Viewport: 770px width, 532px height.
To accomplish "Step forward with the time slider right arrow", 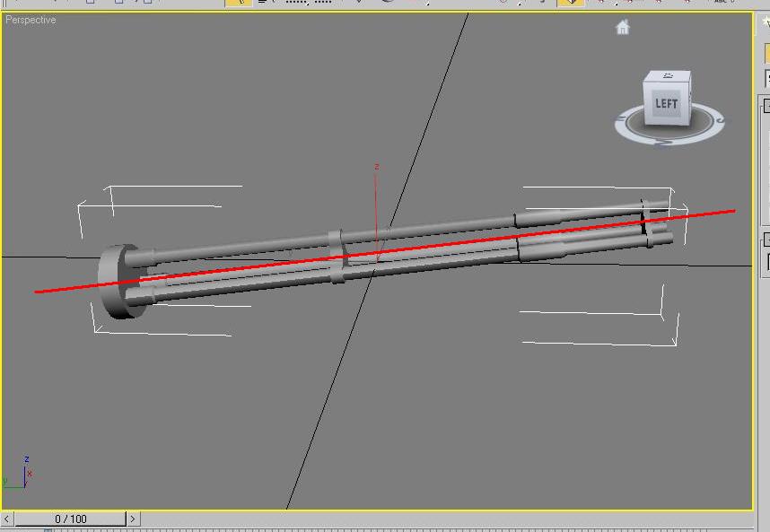I will (133, 519).
